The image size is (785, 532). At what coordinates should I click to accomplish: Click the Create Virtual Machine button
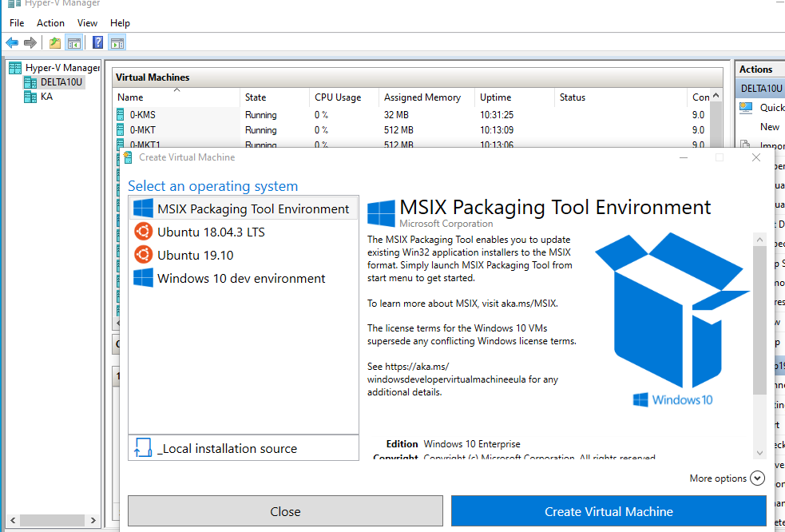(x=609, y=511)
